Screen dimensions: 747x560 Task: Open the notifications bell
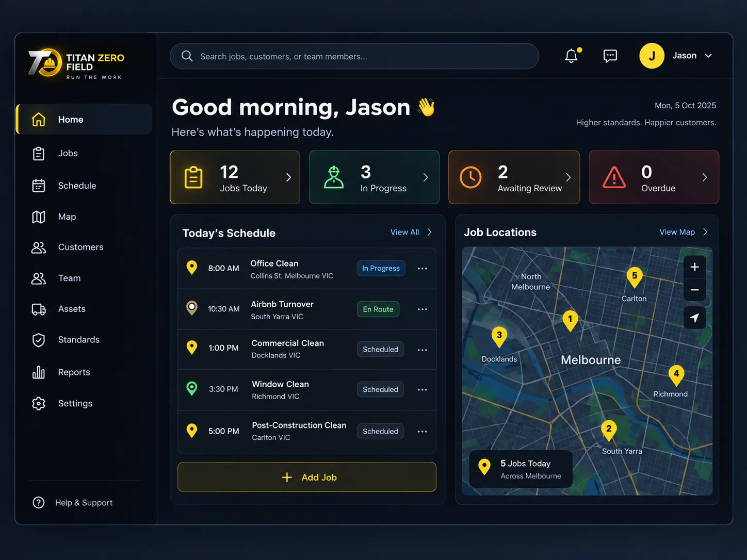click(572, 56)
